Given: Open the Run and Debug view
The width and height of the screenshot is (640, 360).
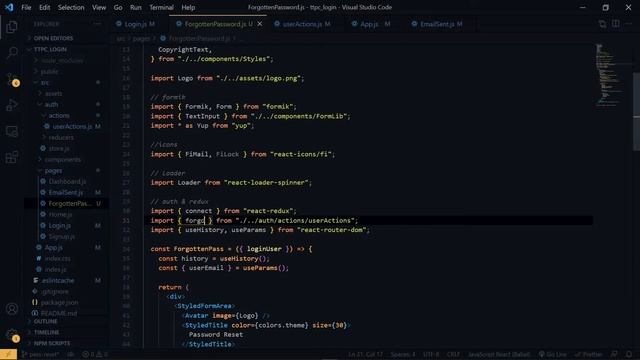Looking at the screenshot, I should [12, 105].
